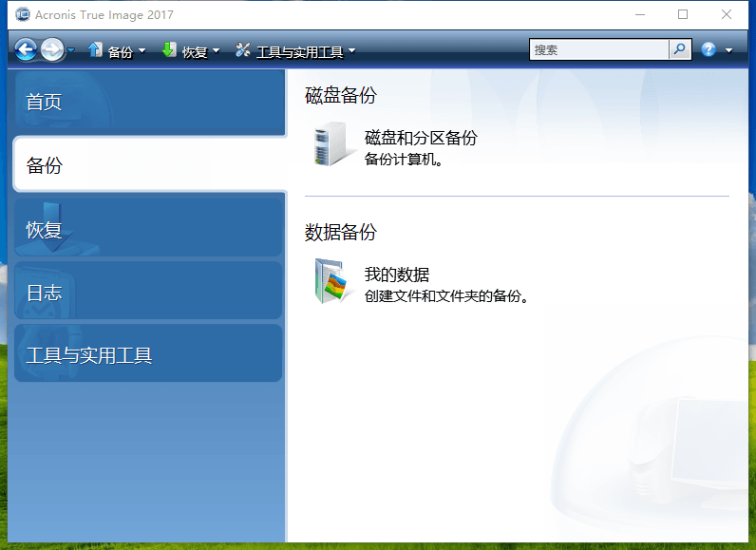Open navigation history dropdown arrow
Viewport: 756px width, 550px height.
coord(71,49)
